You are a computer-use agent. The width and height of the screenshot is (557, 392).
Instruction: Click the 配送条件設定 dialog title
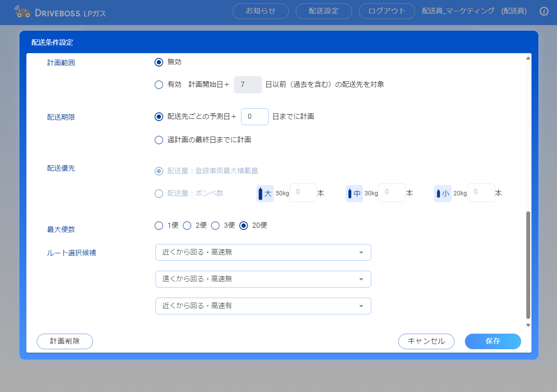52,42
